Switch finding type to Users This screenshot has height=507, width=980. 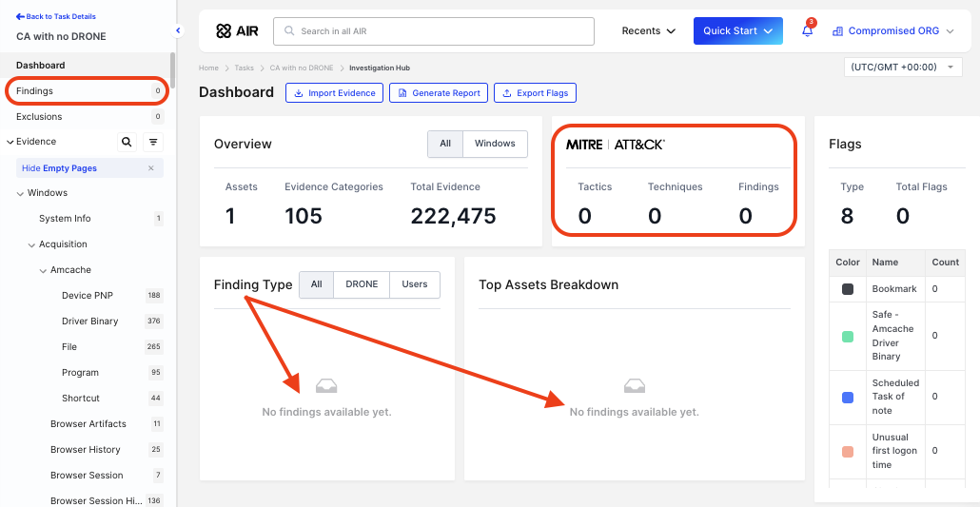(x=415, y=284)
